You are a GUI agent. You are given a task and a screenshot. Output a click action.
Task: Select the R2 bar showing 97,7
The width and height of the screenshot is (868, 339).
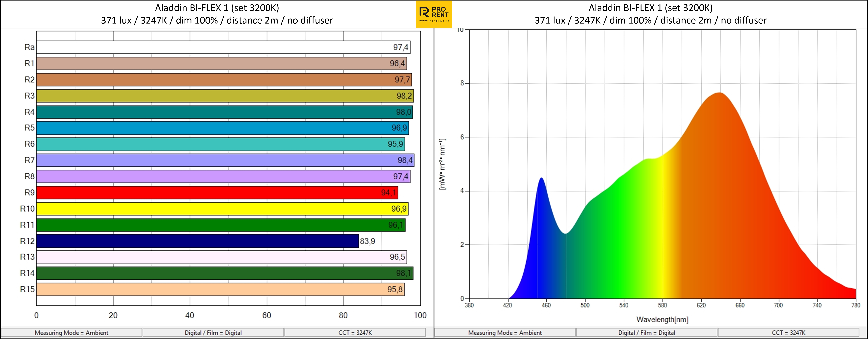pyautogui.click(x=224, y=80)
